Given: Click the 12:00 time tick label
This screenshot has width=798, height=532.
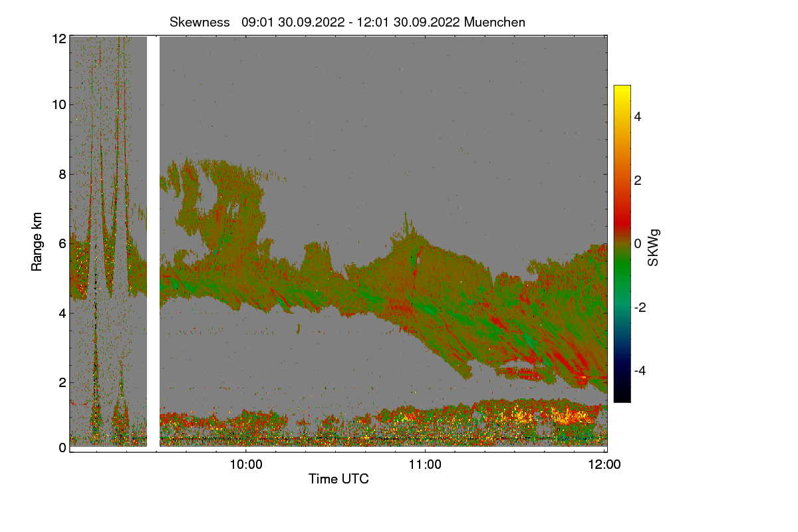Looking at the screenshot, I should click(604, 464).
